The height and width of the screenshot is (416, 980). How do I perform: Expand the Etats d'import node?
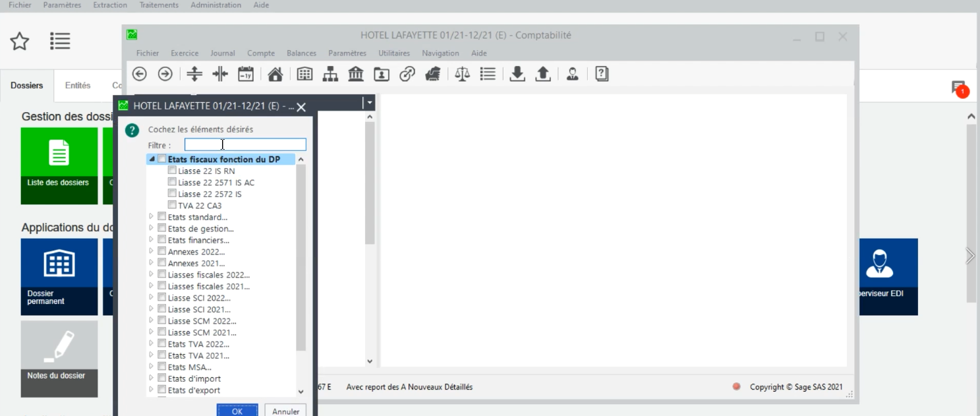(152, 378)
